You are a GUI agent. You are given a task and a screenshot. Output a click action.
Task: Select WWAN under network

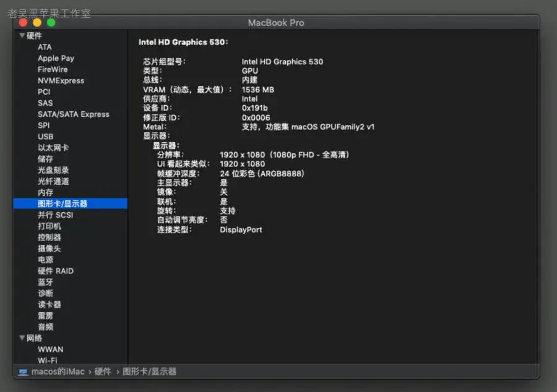click(51, 349)
